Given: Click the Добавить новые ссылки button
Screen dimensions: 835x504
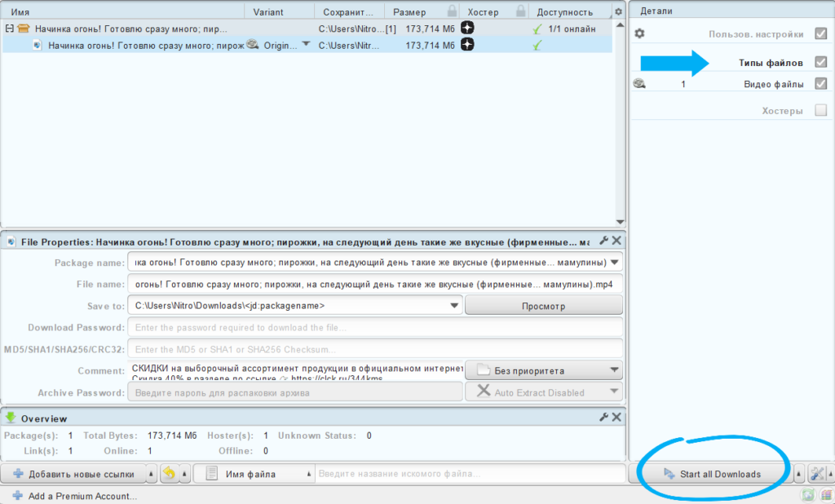Looking at the screenshot, I should tap(73, 474).
